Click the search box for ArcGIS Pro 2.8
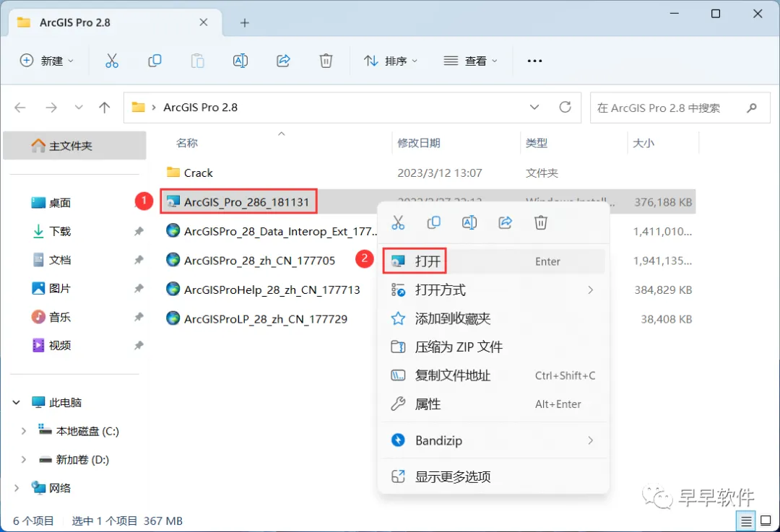 click(x=680, y=108)
